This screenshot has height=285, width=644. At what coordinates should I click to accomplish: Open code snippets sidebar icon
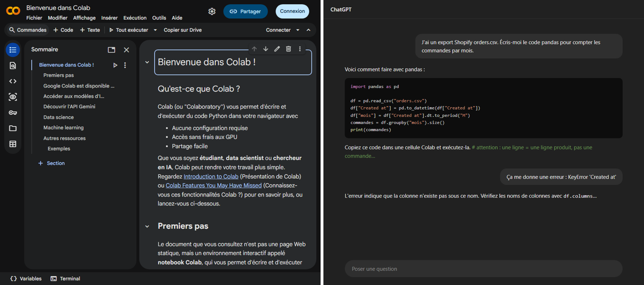pos(13,81)
